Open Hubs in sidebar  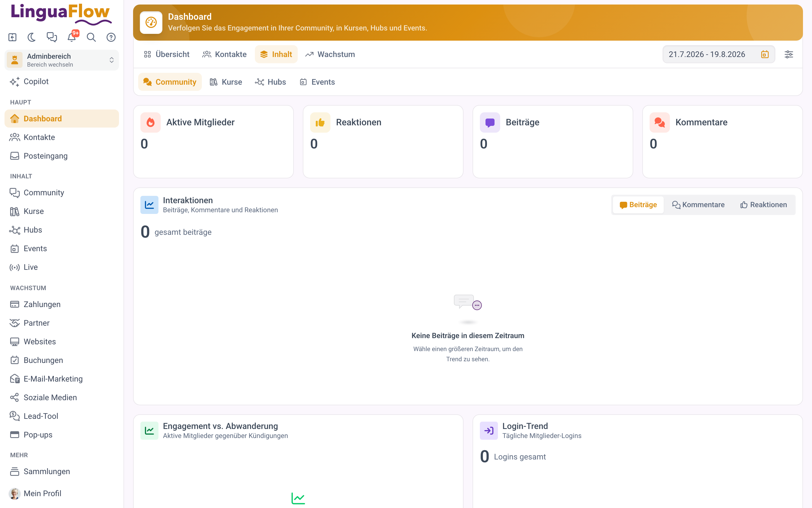[62, 230]
